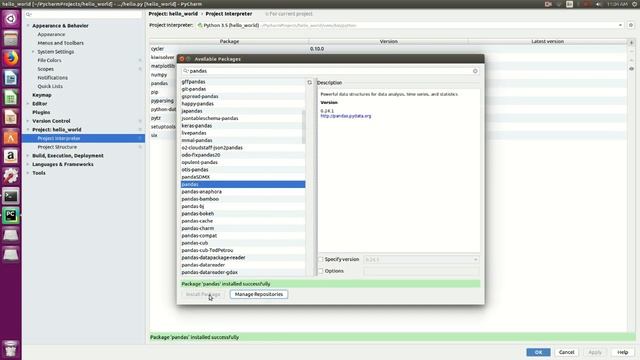Click Manage Repositories button
Image resolution: width=640 pixels, height=360 pixels.
259,294
